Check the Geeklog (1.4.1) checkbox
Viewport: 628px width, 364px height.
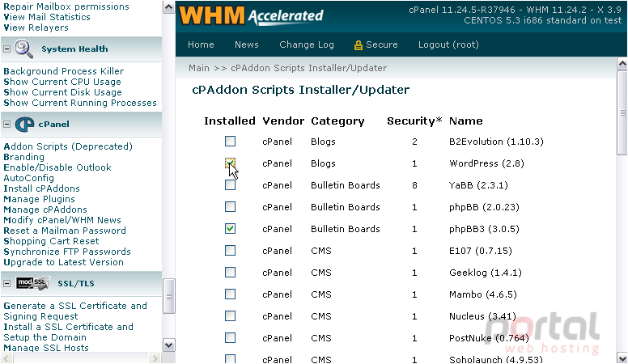pos(231,273)
